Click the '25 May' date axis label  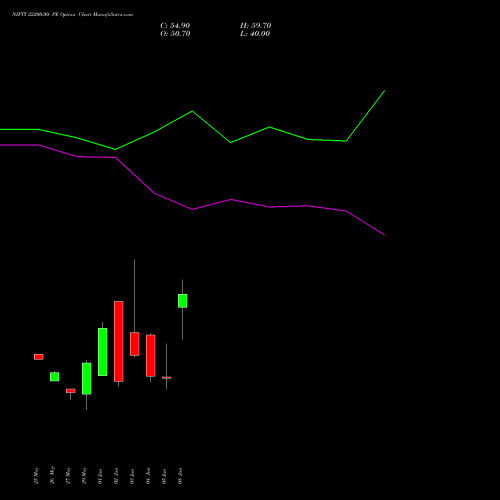click(37, 476)
